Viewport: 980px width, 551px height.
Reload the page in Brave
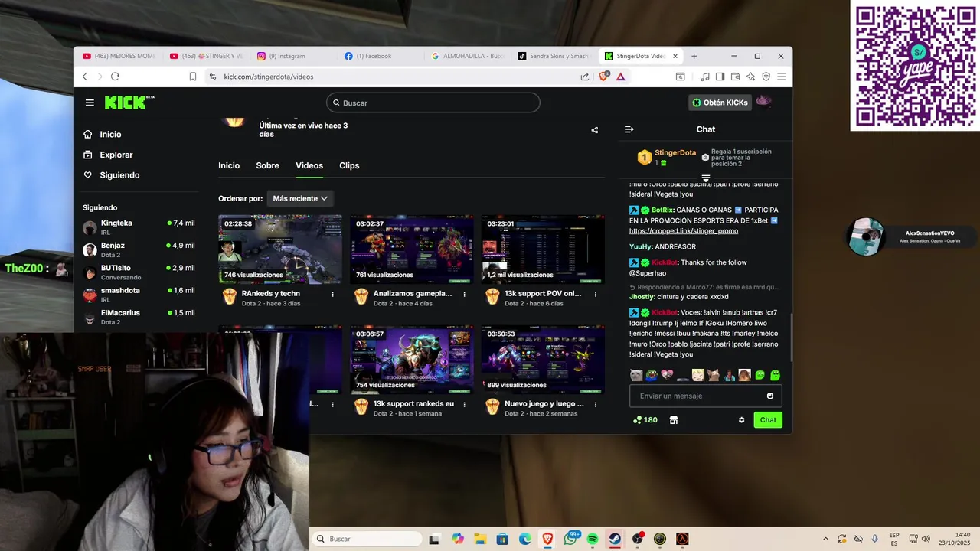tap(115, 77)
